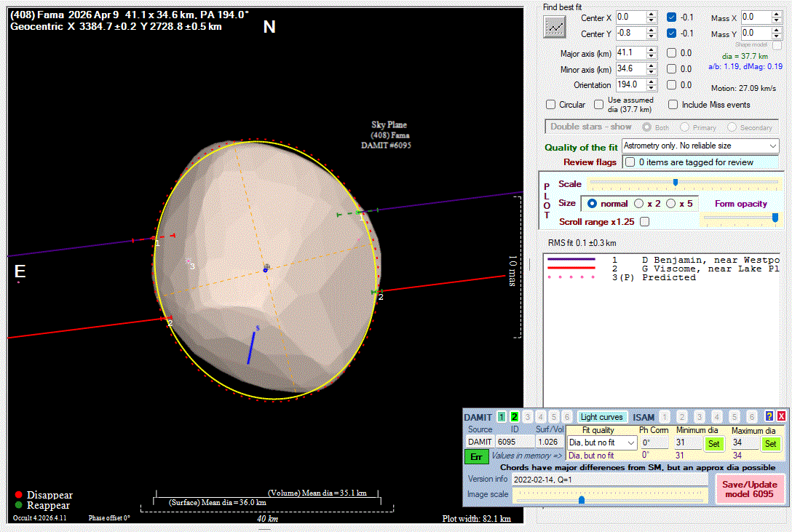Image resolution: width=792 pixels, height=532 pixels.
Task: Click the Save/Update model 6095 button
Action: pyautogui.click(x=750, y=489)
